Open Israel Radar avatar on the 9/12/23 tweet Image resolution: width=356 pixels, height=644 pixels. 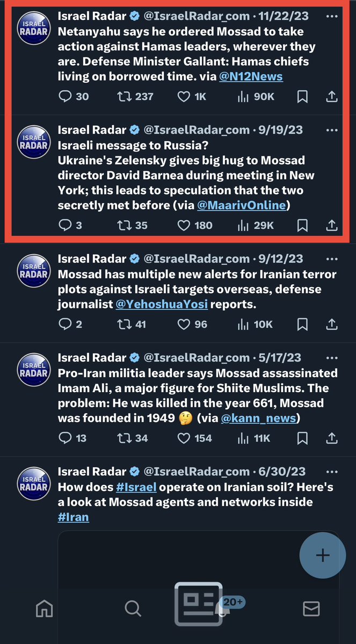[x=34, y=272]
